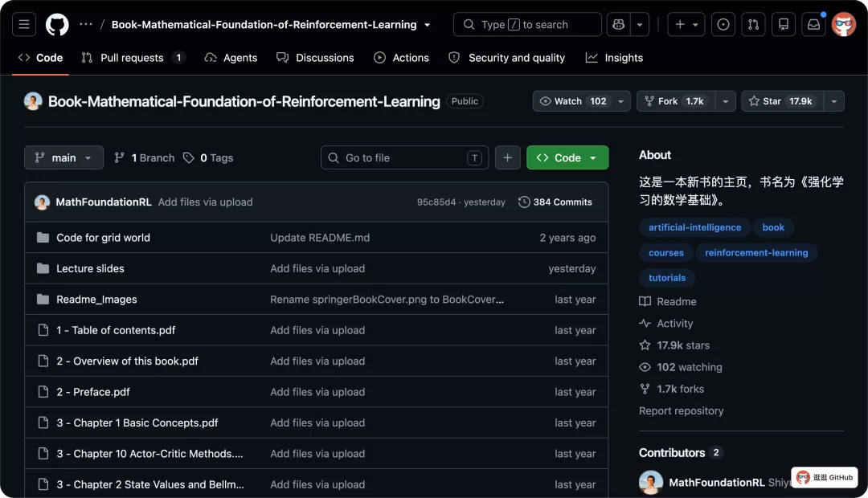This screenshot has height=498, width=868.
Task: Expand the Star lists dropdown arrow
Action: [833, 101]
